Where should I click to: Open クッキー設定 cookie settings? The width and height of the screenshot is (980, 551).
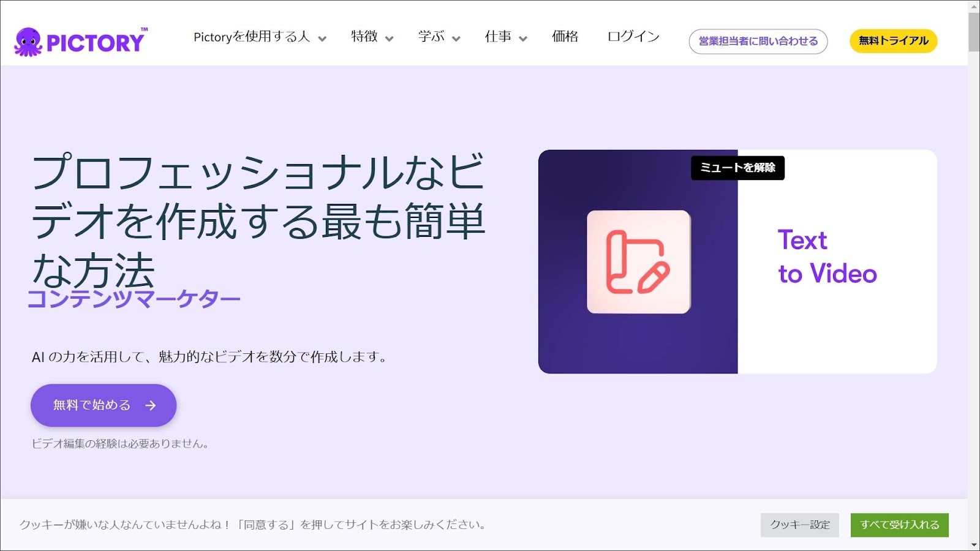click(800, 525)
